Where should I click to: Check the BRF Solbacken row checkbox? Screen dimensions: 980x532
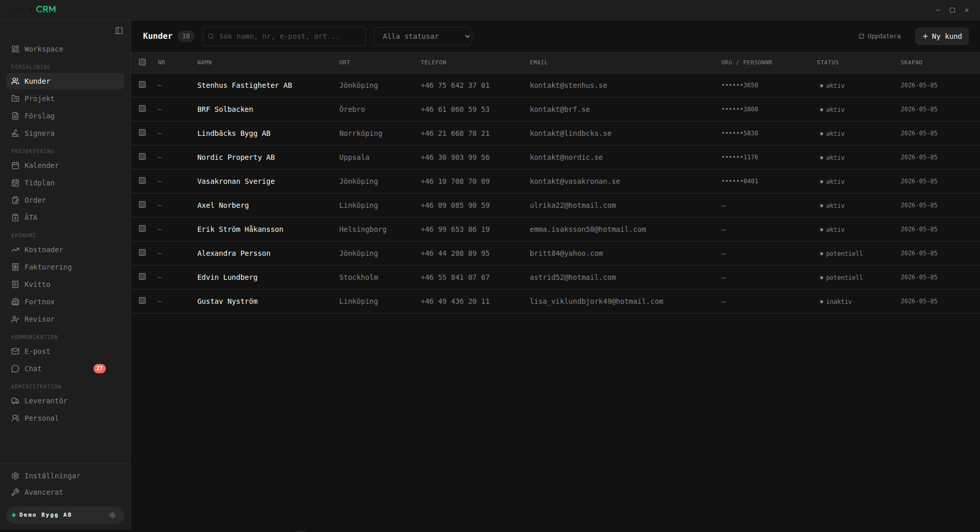click(x=143, y=109)
